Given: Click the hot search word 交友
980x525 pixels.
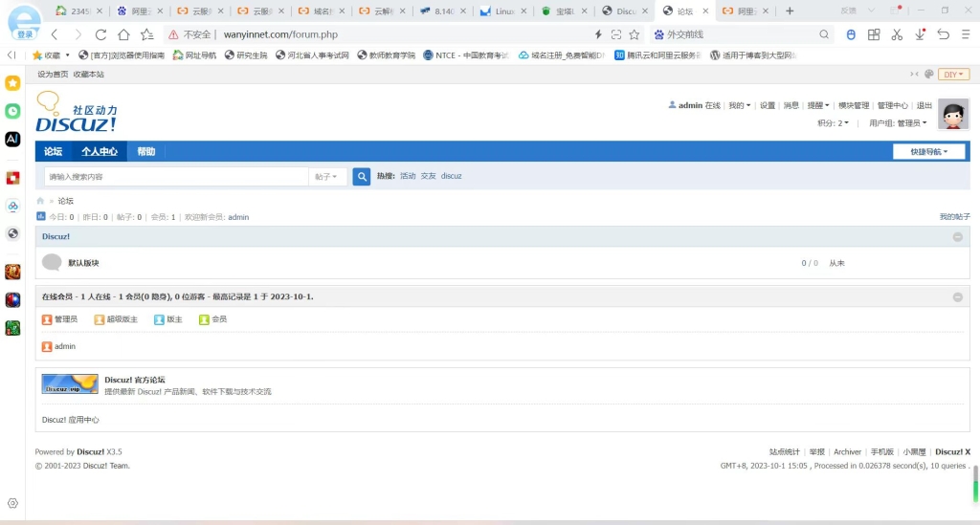Looking at the screenshot, I should pos(428,176).
